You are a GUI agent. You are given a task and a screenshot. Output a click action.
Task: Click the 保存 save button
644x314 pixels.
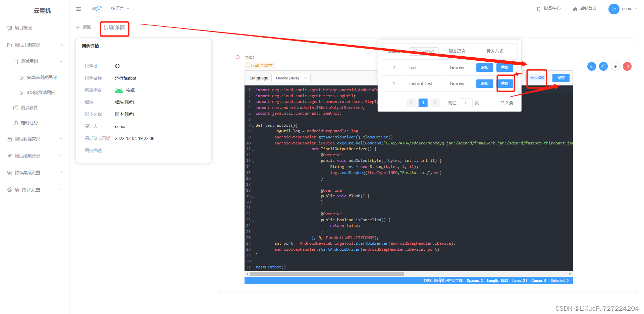[x=561, y=78]
